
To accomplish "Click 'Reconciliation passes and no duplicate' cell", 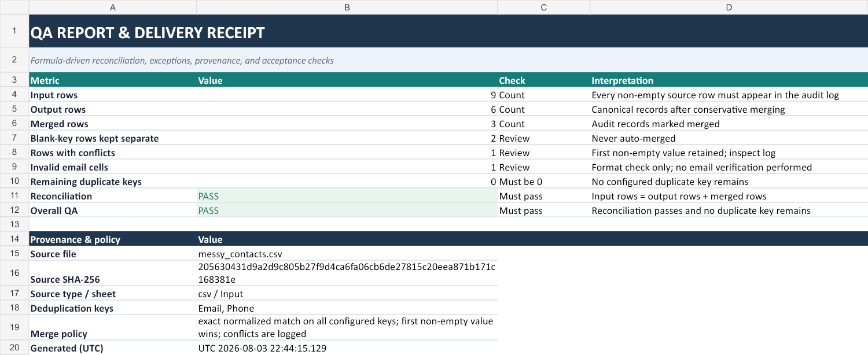I will (729, 210).
